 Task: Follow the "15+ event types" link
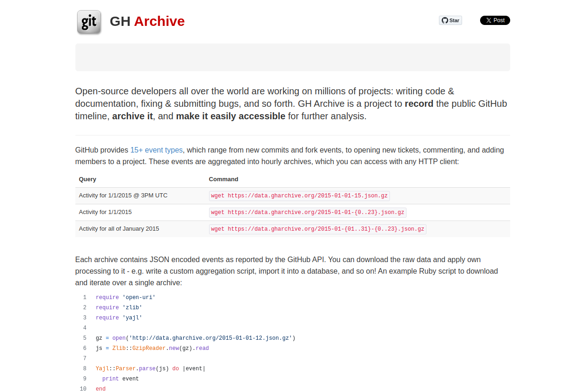[156, 150]
